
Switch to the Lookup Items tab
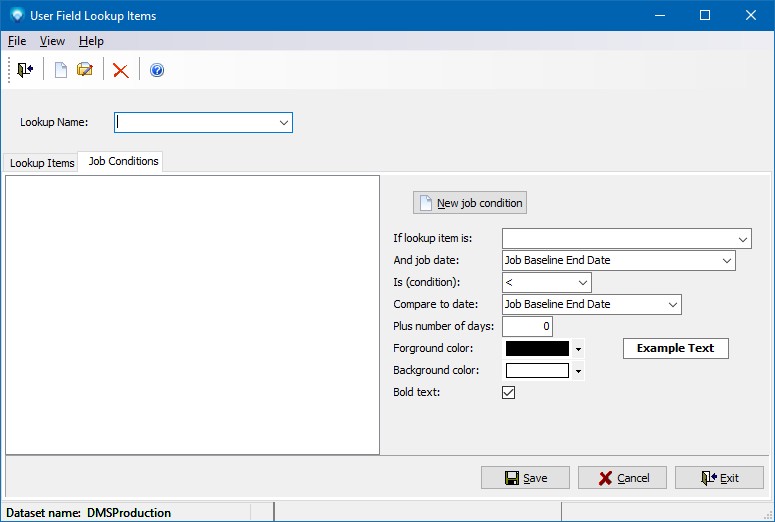(42, 163)
